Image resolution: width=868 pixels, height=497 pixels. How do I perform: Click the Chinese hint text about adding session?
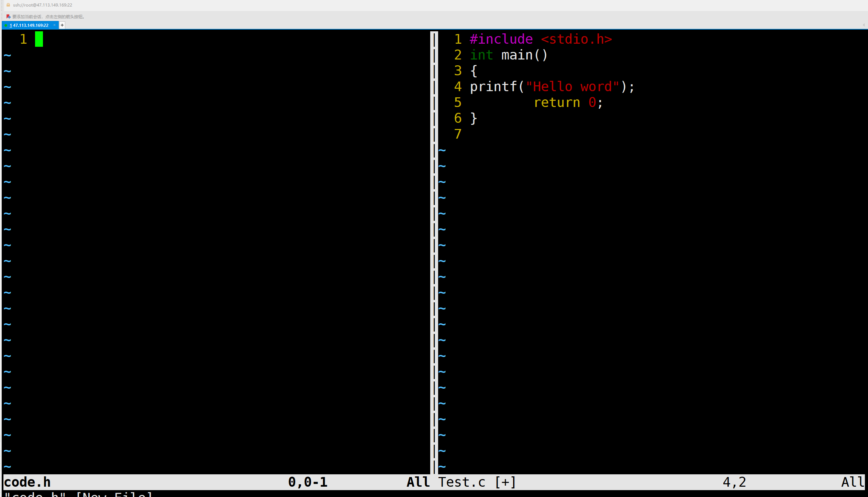click(48, 17)
